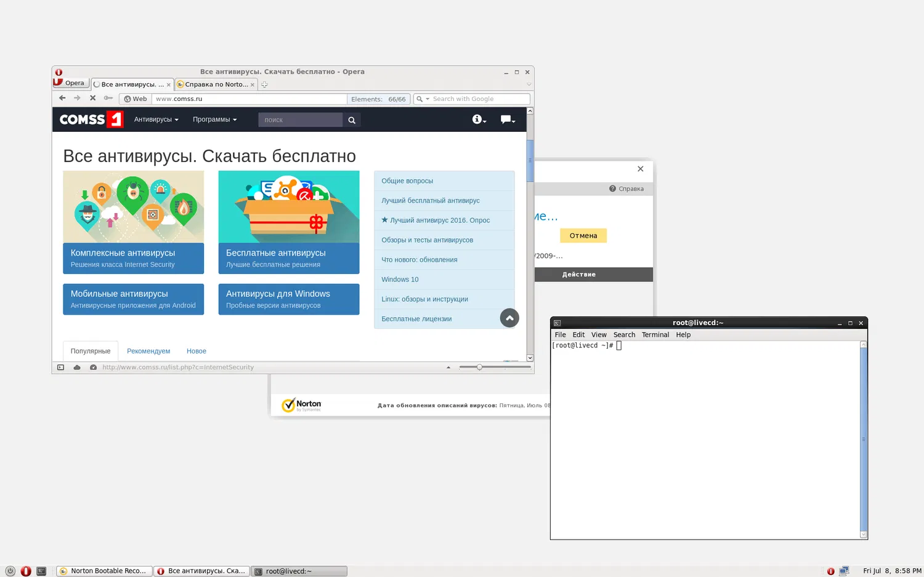The height and width of the screenshot is (577, 924).
Task: Open the Антивирусы для Windows card
Action: click(289, 299)
